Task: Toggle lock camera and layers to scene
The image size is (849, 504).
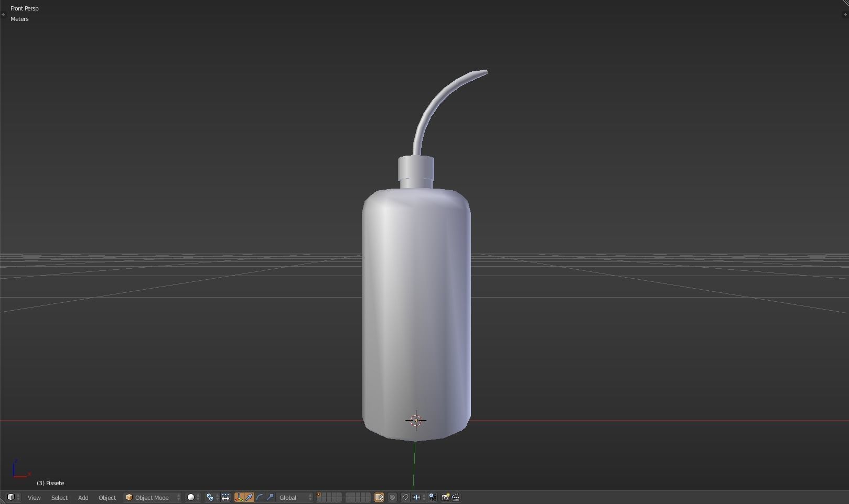Action: [x=379, y=497]
